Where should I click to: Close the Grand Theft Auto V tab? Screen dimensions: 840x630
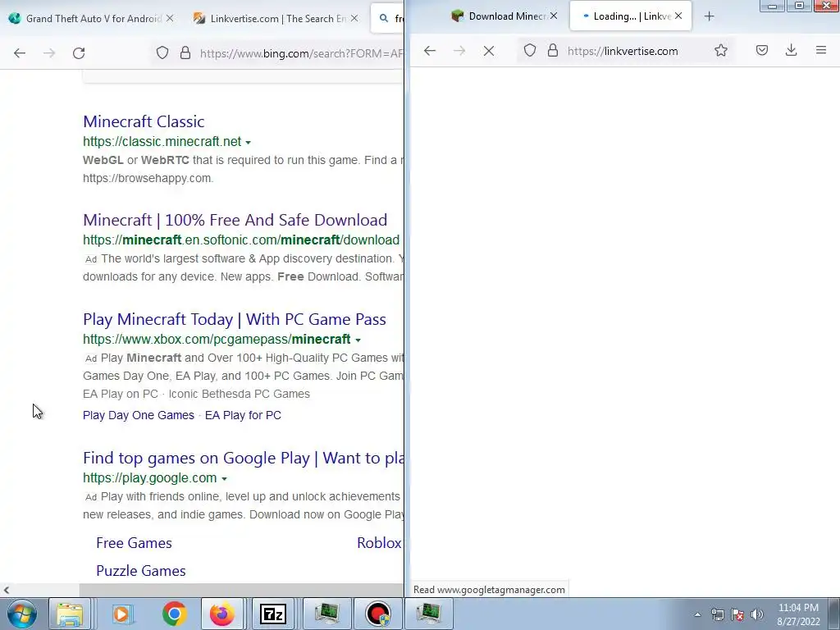(169, 18)
